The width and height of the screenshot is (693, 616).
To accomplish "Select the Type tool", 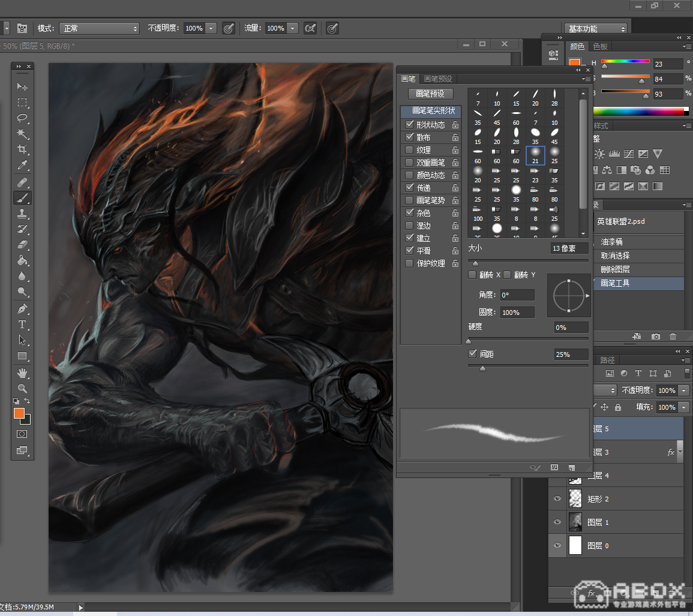I will pos(22,324).
